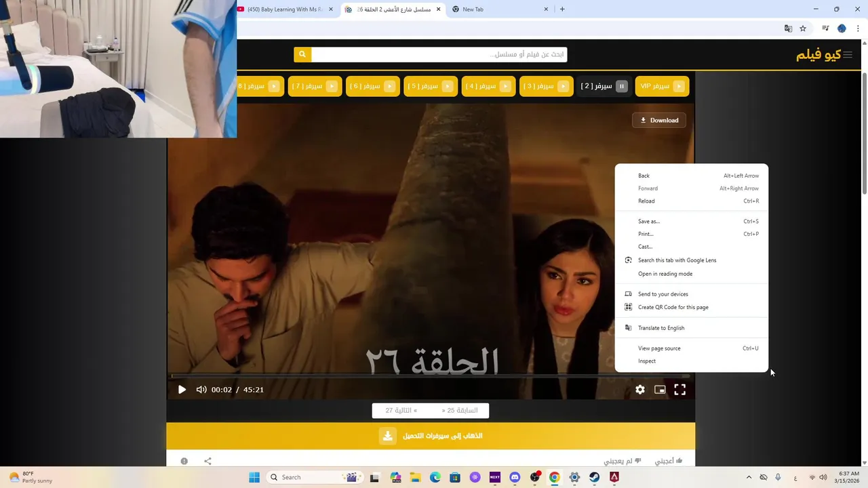
Task: Open the Chrome profile avatar
Action: click(842, 28)
